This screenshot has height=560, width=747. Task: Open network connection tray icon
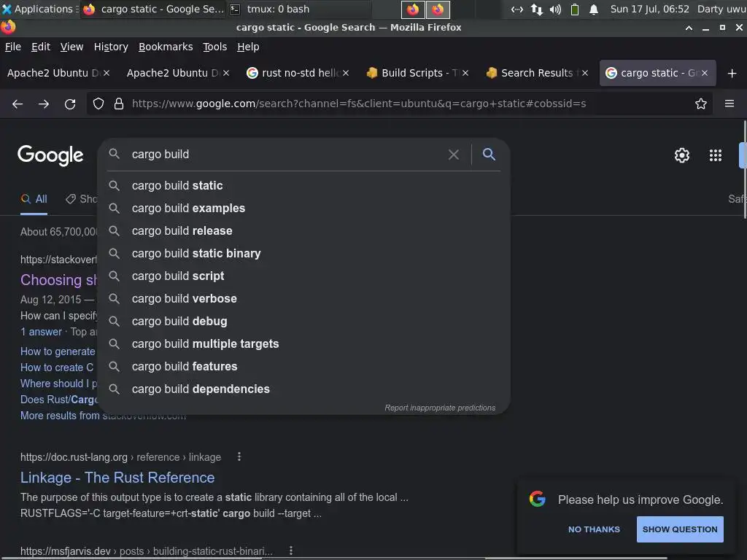536,9
